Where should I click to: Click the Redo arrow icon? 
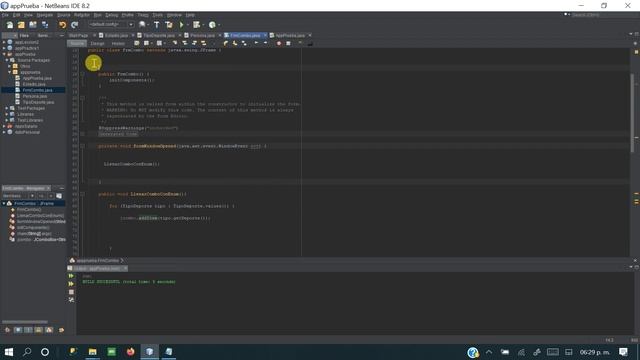click(x=74, y=25)
